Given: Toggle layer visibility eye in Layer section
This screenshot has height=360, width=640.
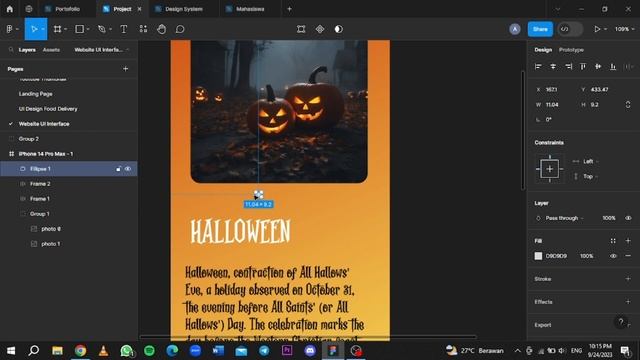Looking at the screenshot, I should click(628, 218).
